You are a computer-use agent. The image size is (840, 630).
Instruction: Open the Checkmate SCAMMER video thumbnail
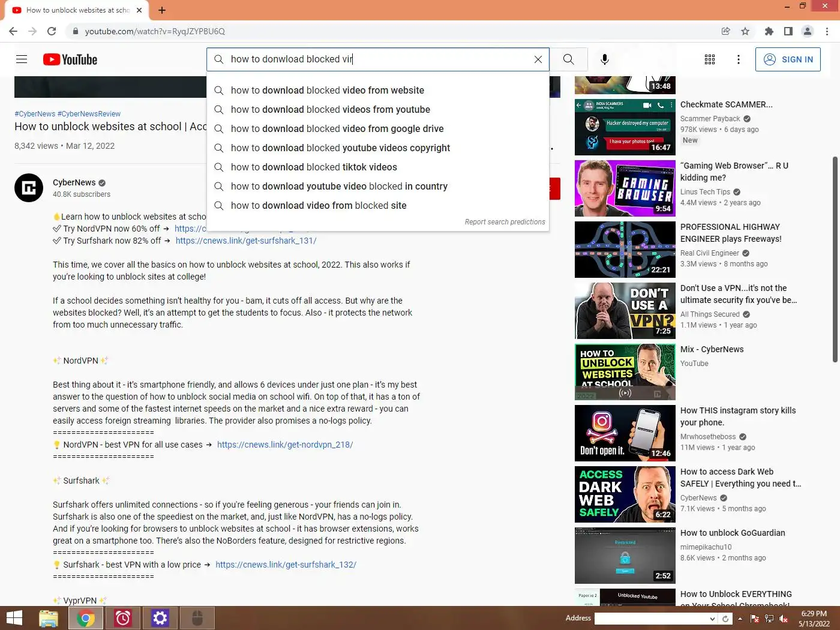(x=625, y=127)
